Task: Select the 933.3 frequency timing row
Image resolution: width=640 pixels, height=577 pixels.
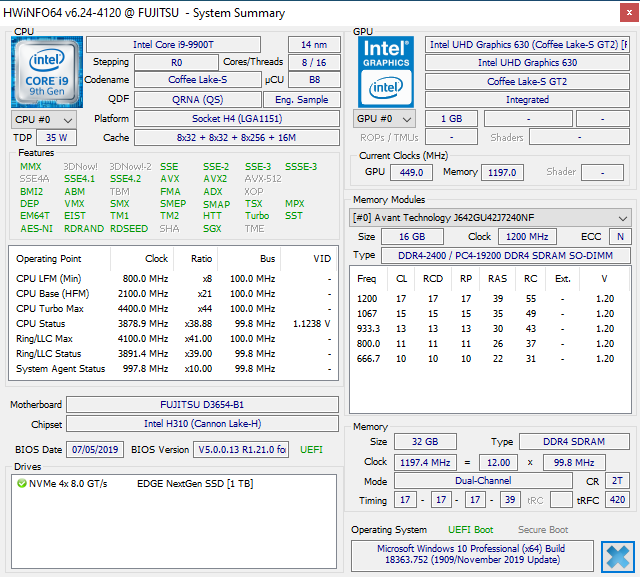Action: tap(490, 329)
